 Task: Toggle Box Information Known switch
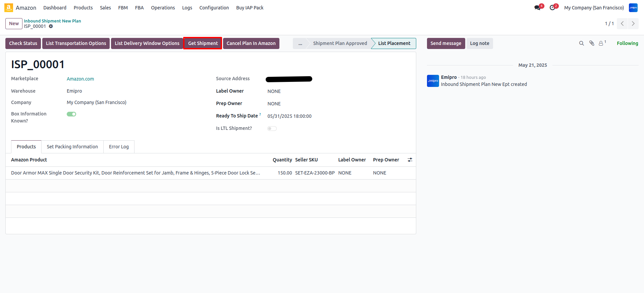click(71, 114)
